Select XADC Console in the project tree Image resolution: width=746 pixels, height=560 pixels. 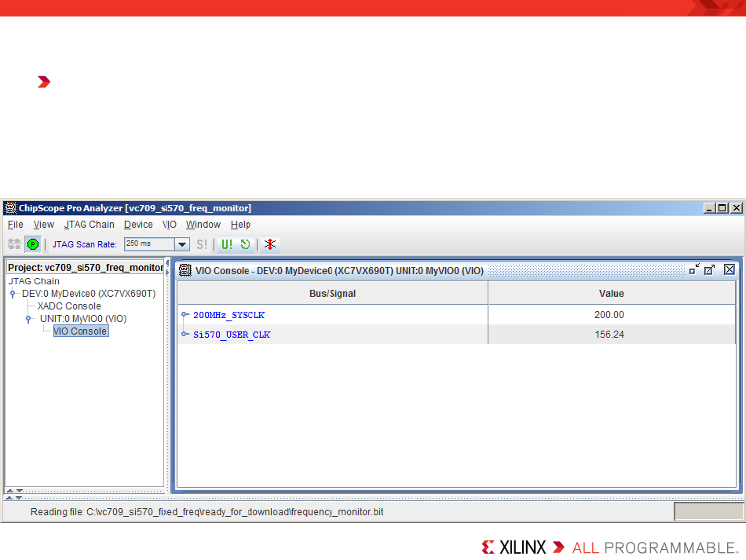(69, 306)
